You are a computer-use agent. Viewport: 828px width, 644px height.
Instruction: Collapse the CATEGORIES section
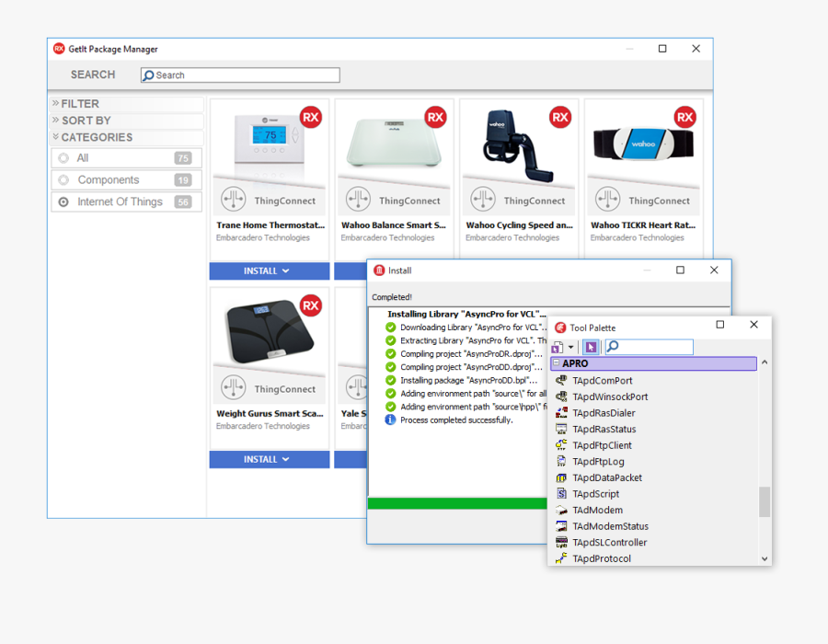(x=127, y=137)
